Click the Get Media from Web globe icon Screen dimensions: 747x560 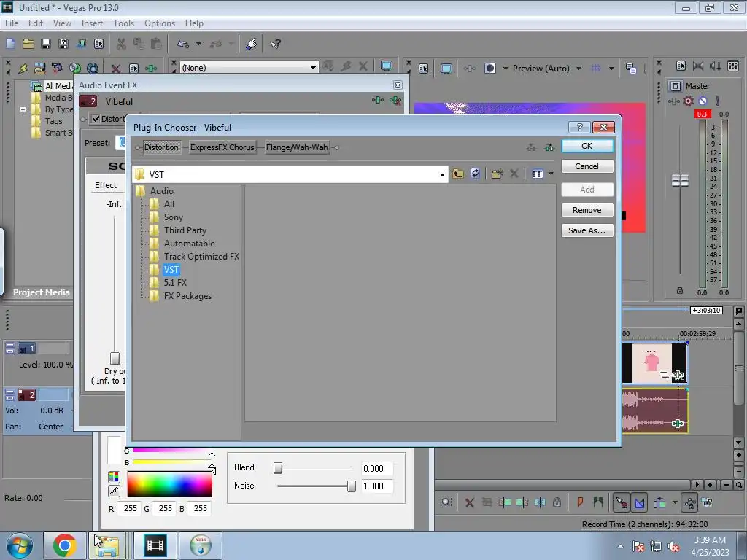coord(93,68)
